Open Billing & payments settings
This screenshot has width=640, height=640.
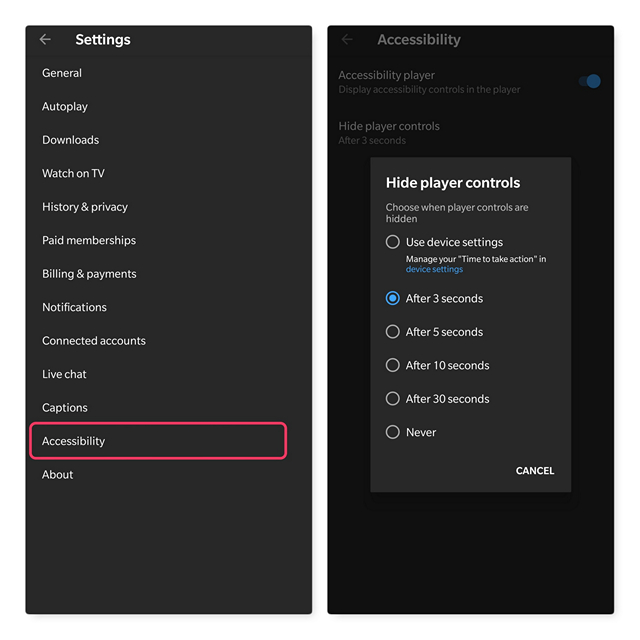coord(89,274)
